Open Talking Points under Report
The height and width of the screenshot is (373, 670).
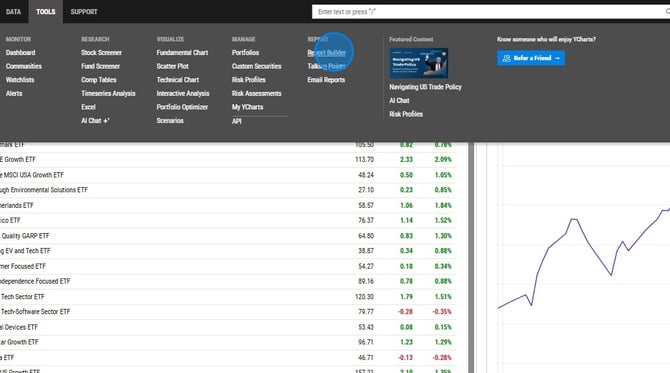[326, 66]
